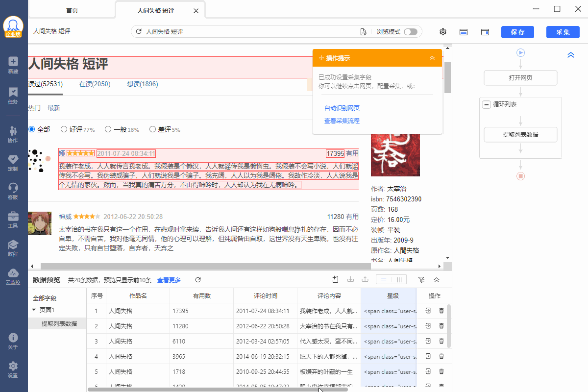Viewport: 588px width, 392px height.
Task: Click the side panel layout icon
Action: point(485,32)
